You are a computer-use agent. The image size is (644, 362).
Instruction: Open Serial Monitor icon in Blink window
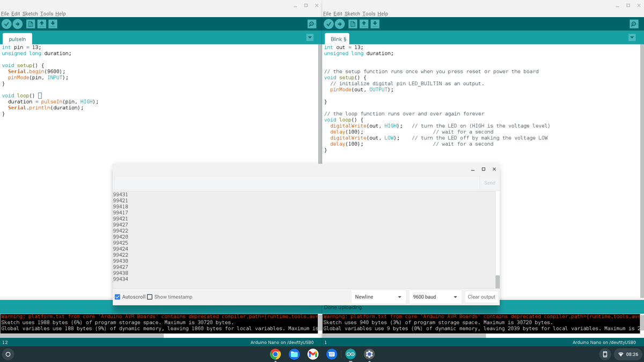tap(634, 24)
